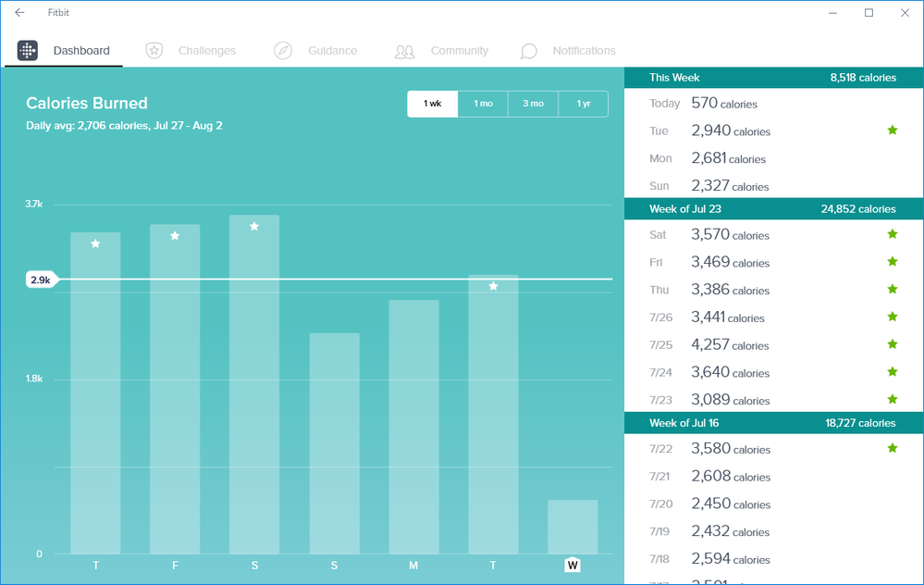Open 7/20 2,450 calories entry
The width and height of the screenshot is (924, 585).
point(774,504)
